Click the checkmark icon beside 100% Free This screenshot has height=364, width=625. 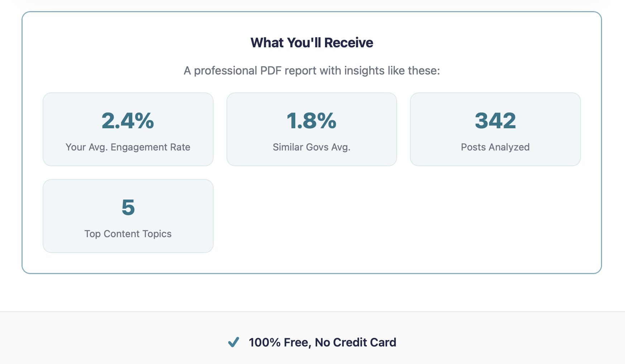[x=234, y=342]
